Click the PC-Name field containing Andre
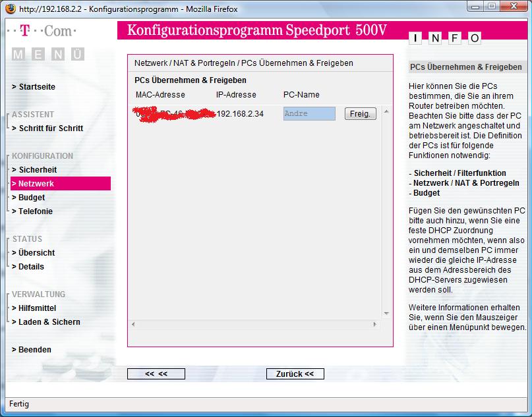The height and width of the screenshot is (417, 532). pyautogui.click(x=309, y=113)
